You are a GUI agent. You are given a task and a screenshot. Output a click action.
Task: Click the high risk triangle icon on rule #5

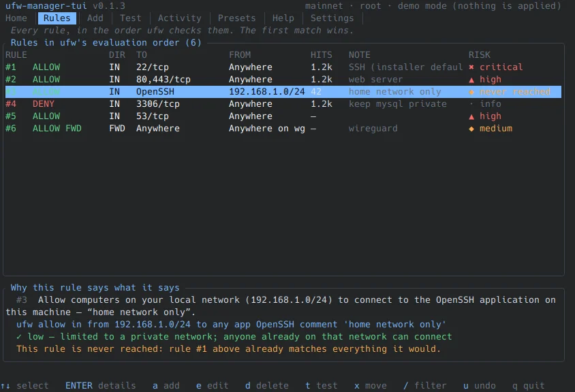click(471, 116)
